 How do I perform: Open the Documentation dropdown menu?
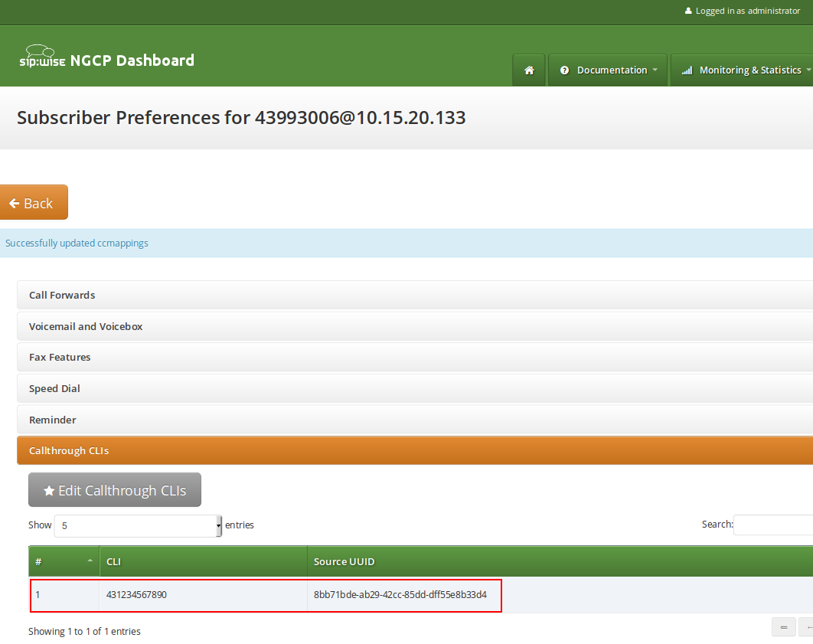pos(608,70)
